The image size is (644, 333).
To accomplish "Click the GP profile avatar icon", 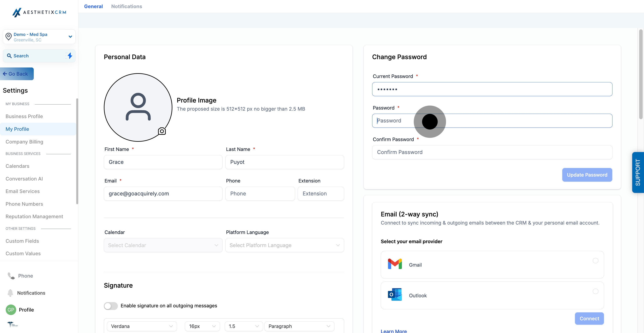I will click(11, 310).
